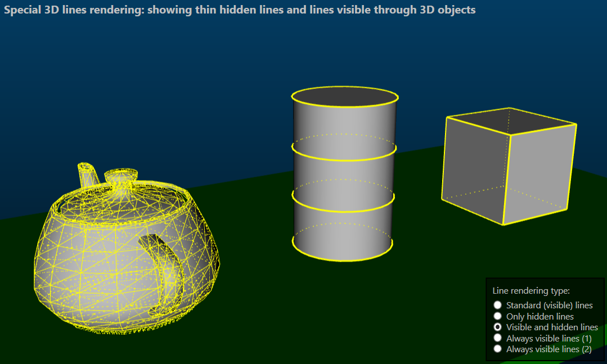The image size is (607, 364).
Task: Select the Standard (visible) lines radio option
Action: point(497,305)
